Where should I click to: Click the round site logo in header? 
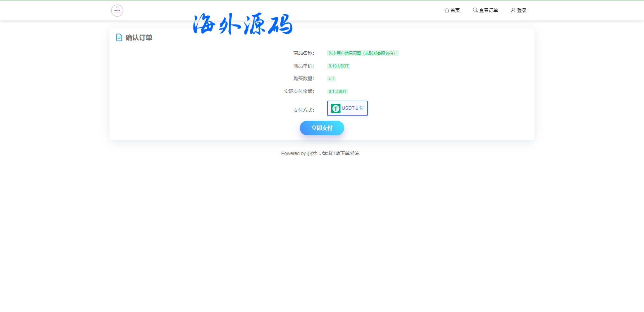click(117, 11)
